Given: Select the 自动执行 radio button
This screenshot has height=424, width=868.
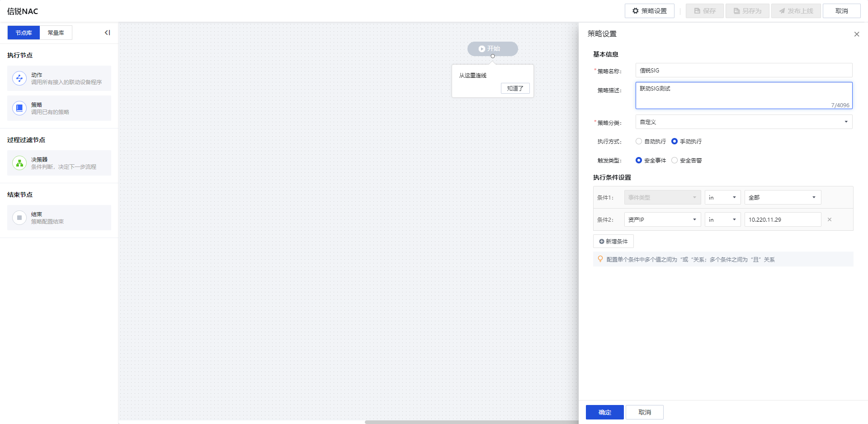Looking at the screenshot, I should pyautogui.click(x=638, y=141).
